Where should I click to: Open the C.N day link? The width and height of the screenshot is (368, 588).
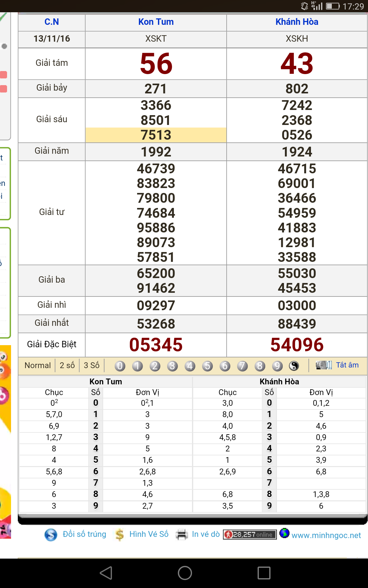[52, 22]
